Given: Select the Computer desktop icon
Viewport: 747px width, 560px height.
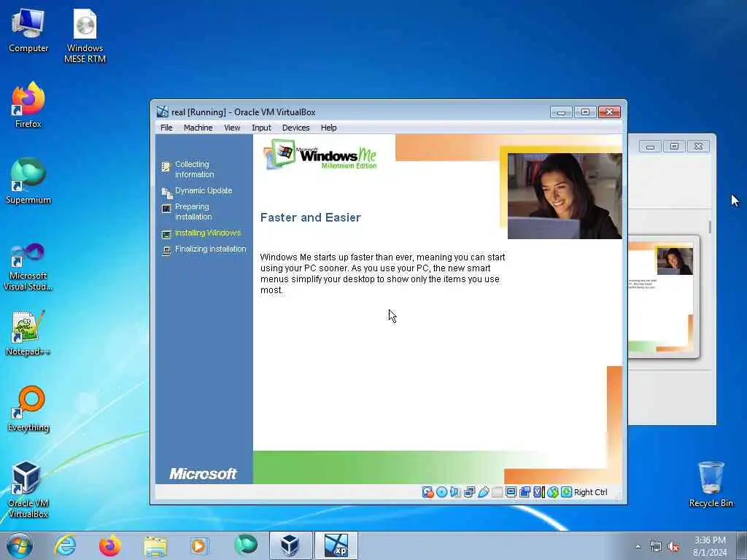Looking at the screenshot, I should click(28, 31).
